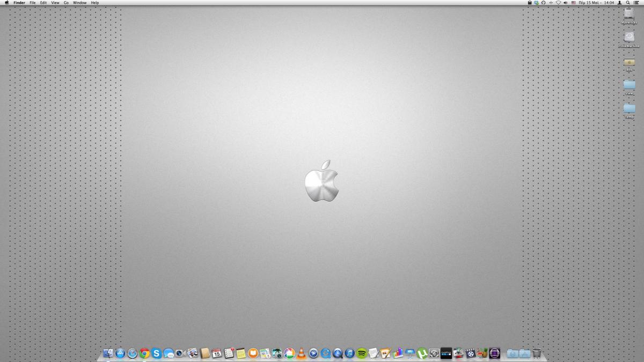The height and width of the screenshot is (362, 644).
Task: Launch iBooks from the Dock
Action: coord(253,353)
